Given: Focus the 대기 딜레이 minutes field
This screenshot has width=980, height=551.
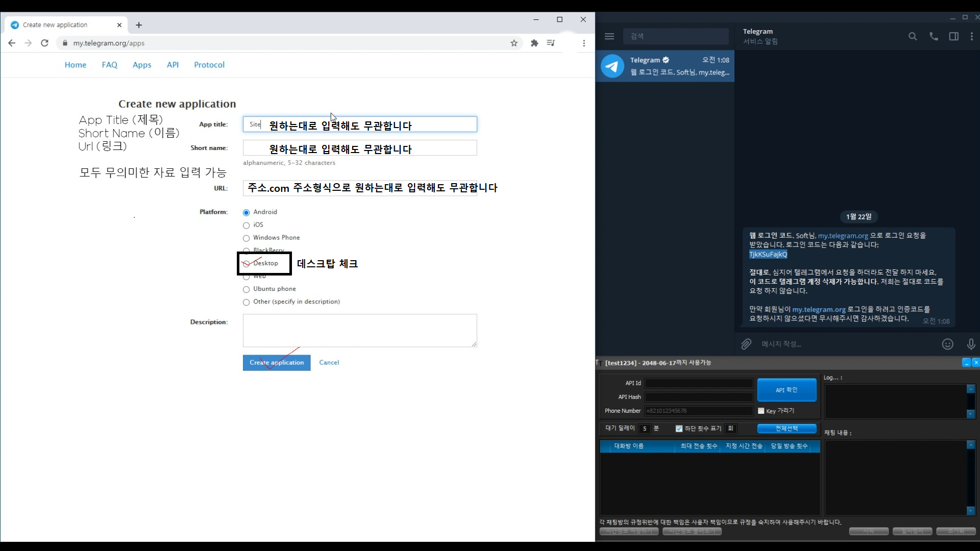Looking at the screenshot, I should pos(645,429).
